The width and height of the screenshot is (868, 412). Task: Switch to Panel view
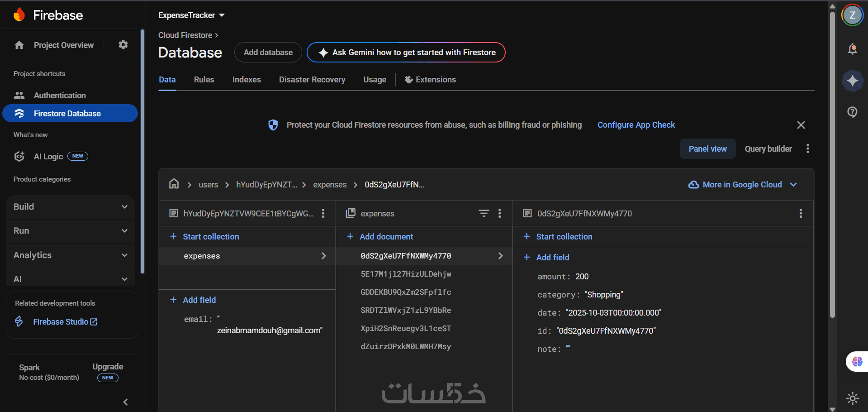pos(707,149)
